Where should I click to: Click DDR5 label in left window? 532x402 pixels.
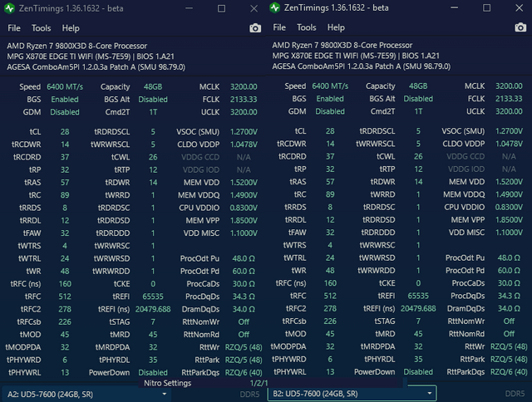coord(249,395)
